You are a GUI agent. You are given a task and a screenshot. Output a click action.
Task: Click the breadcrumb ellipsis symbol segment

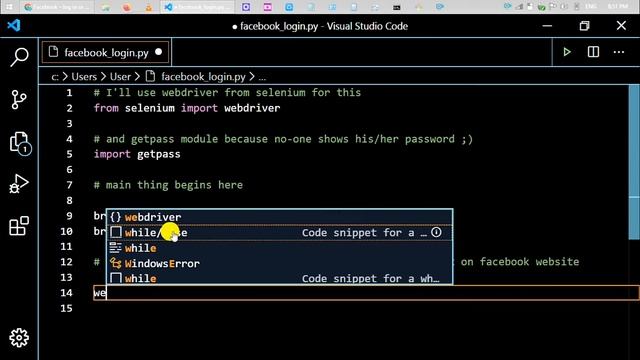(262, 77)
